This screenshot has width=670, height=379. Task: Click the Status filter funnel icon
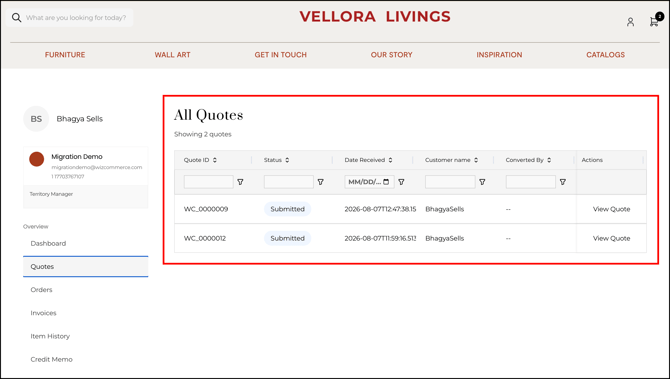tap(320, 182)
